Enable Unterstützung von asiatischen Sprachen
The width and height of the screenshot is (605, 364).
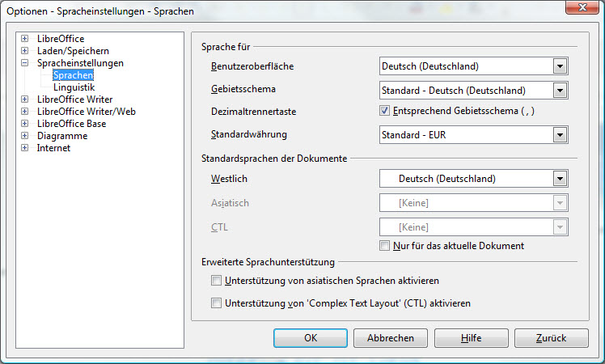(216, 280)
